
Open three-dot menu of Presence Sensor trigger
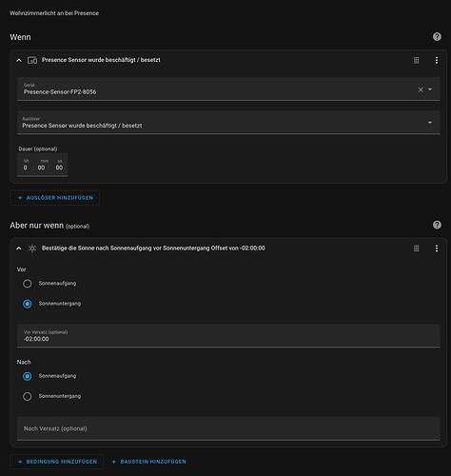(x=437, y=60)
